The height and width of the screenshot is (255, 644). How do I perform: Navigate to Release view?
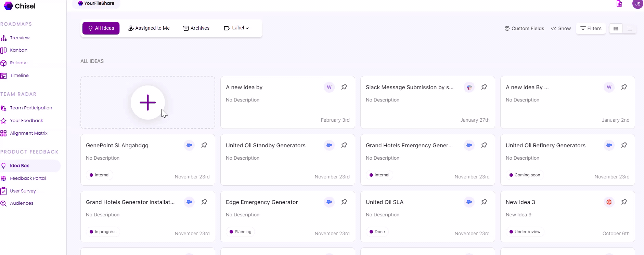pos(14,63)
